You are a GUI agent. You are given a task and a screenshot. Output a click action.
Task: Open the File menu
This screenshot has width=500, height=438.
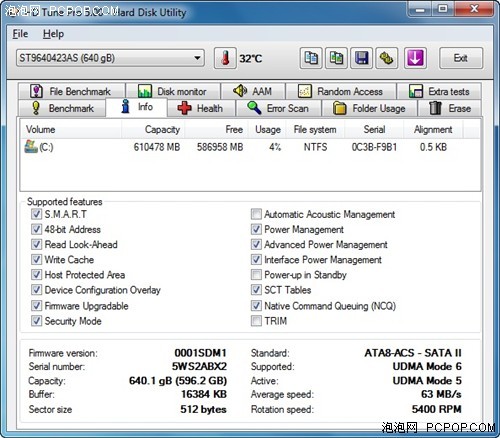20,34
